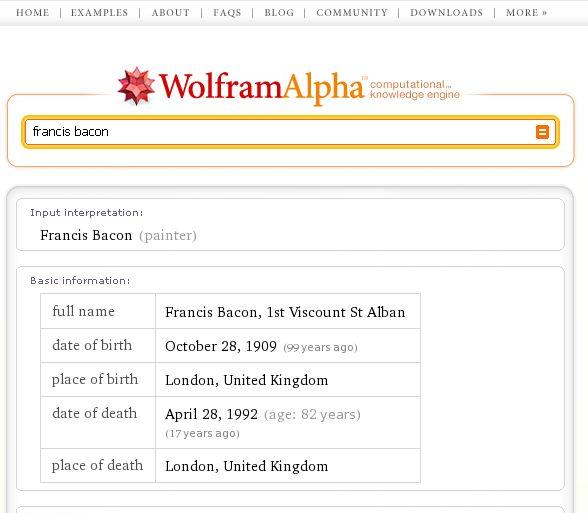Viewport: 588px width, 513px height.
Task: Select the date of death April 28, 1992
Action: (x=212, y=414)
